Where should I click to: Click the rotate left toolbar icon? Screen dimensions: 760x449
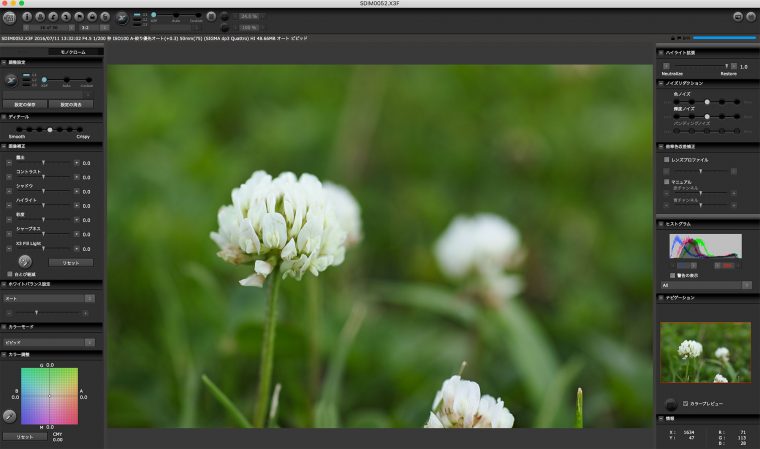pos(53,17)
